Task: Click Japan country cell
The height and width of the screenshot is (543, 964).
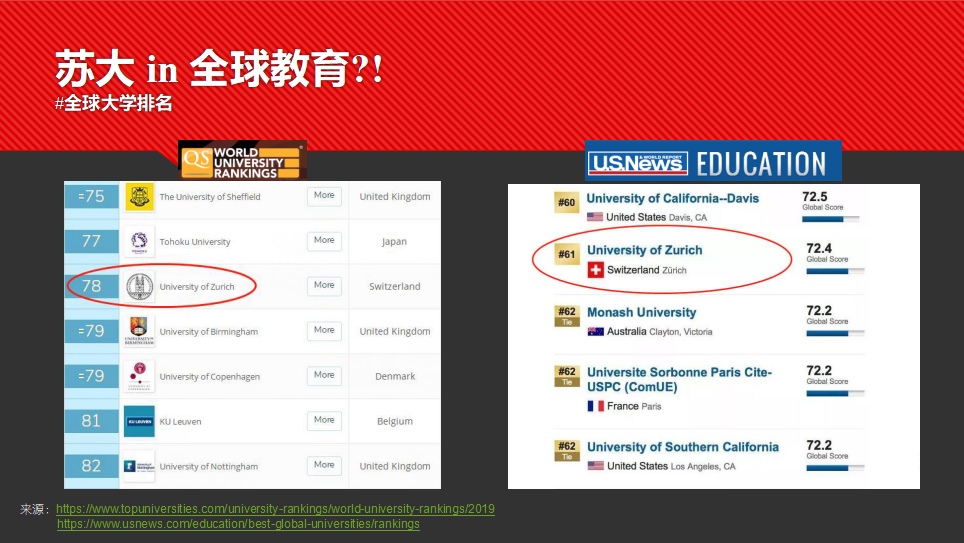Action: pos(394,242)
